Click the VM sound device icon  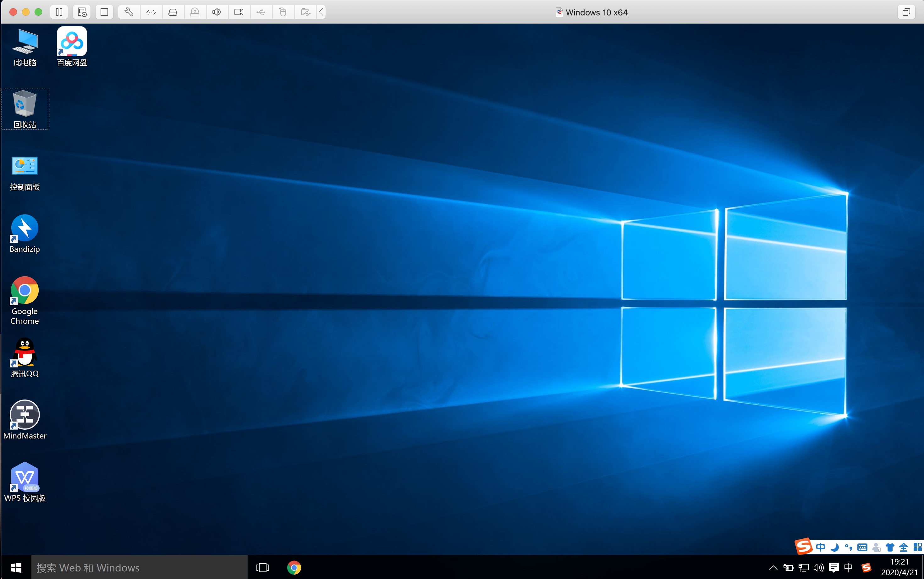point(217,12)
